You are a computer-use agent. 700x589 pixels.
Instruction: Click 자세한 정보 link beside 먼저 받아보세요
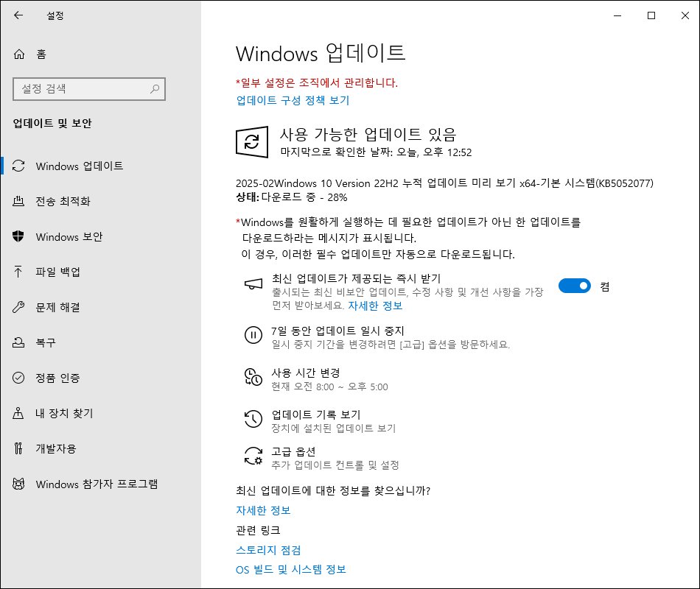375,306
